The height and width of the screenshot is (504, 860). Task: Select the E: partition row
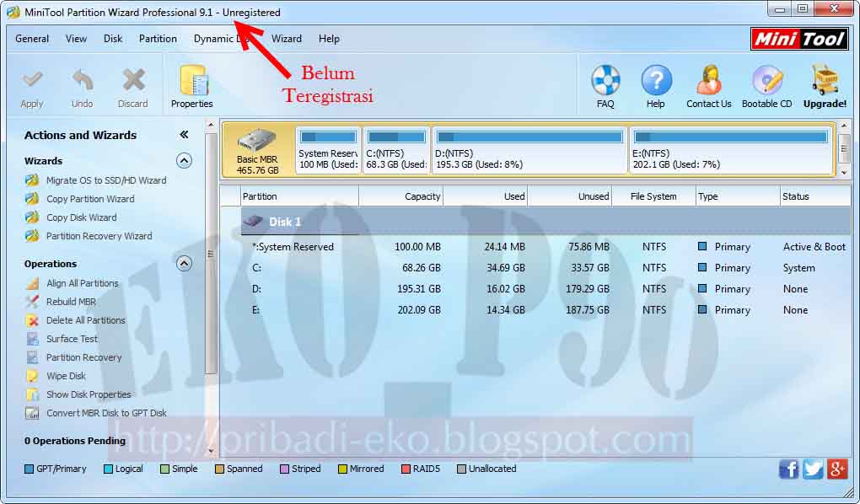546,310
